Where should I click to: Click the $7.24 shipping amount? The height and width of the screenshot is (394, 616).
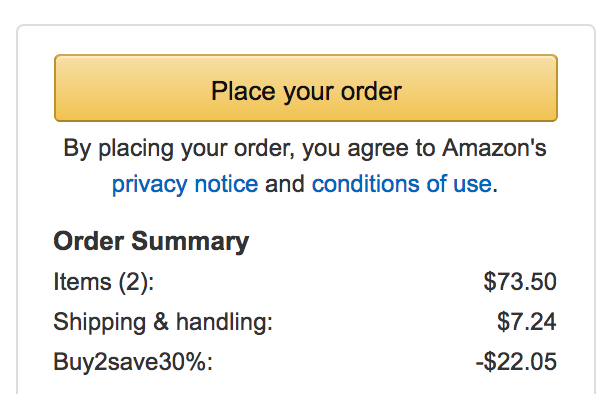click(526, 322)
